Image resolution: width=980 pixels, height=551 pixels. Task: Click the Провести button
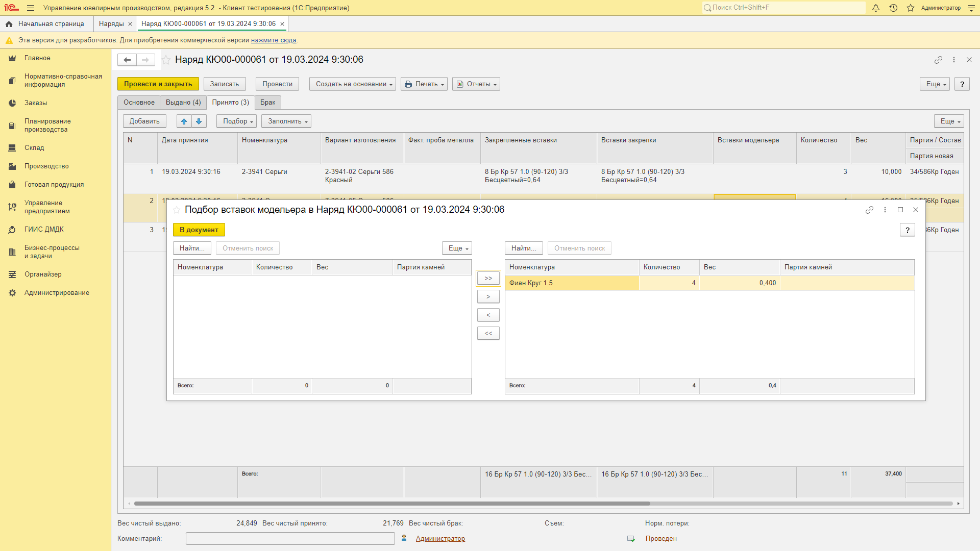point(277,84)
